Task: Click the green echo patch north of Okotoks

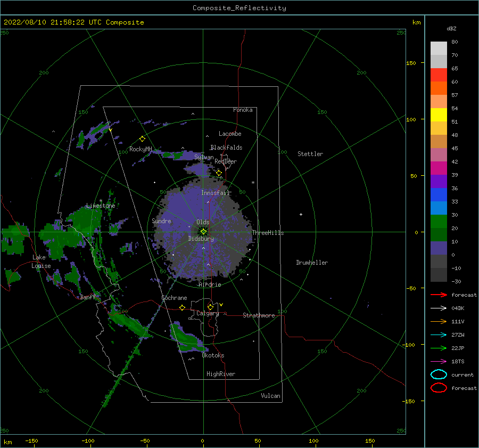Action: point(187,338)
